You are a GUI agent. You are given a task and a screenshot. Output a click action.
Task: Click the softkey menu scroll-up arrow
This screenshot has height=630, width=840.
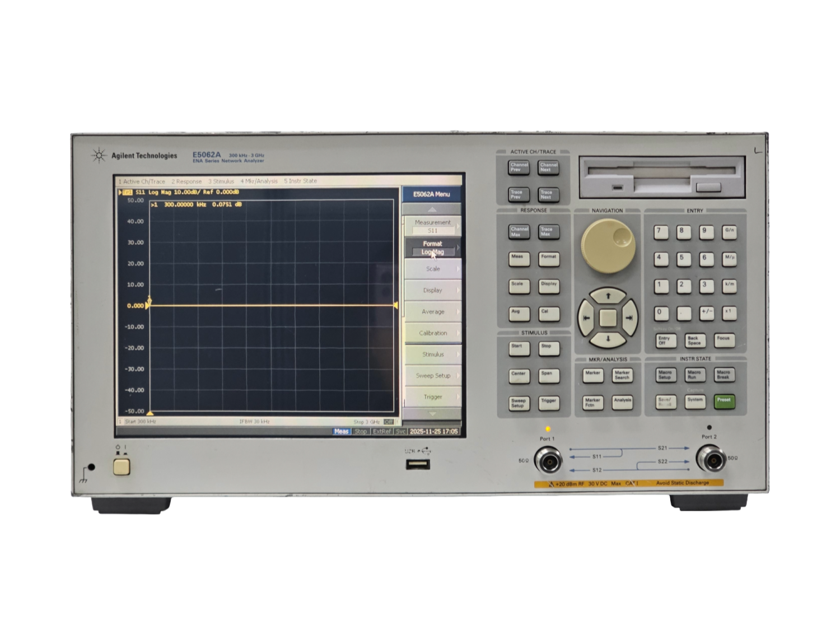pos(432,209)
